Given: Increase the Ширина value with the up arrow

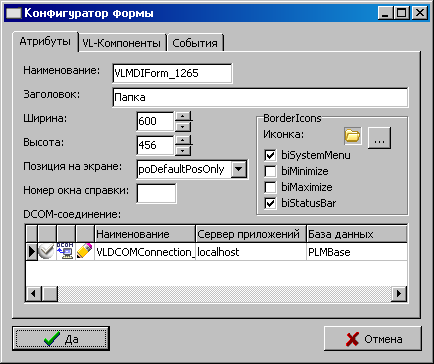Looking at the screenshot, I should [x=183, y=117].
